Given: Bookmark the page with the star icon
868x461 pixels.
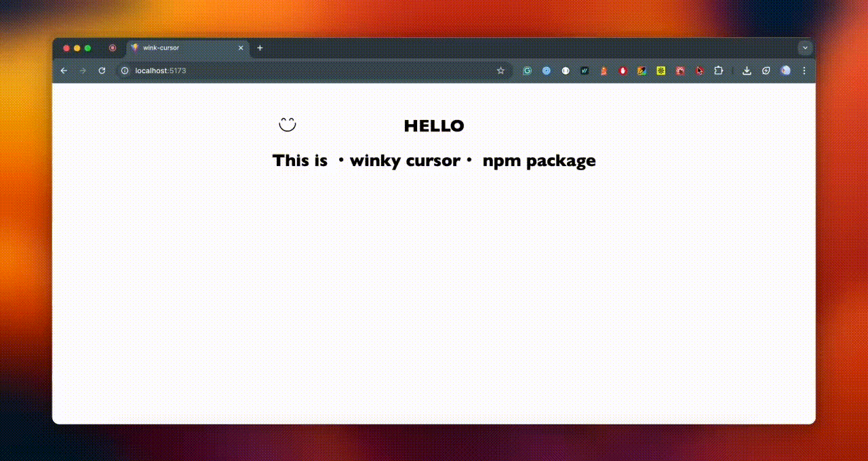Looking at the screenshot, I should 500,70.
